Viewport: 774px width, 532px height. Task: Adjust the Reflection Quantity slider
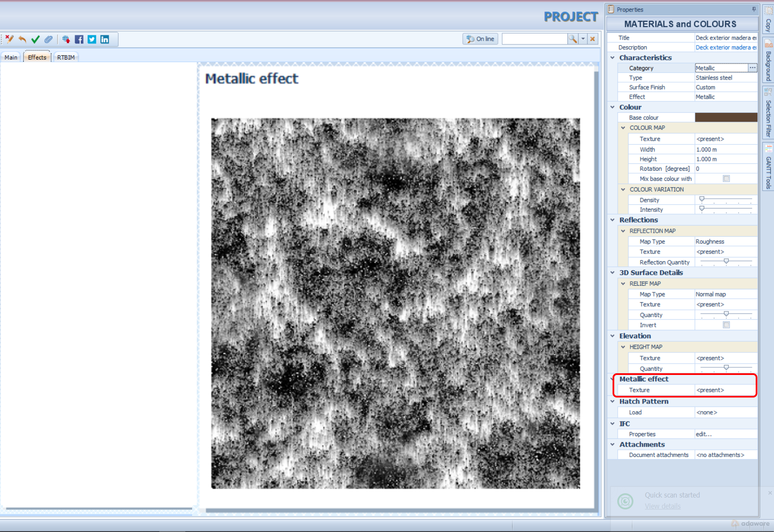coord(726,262)
